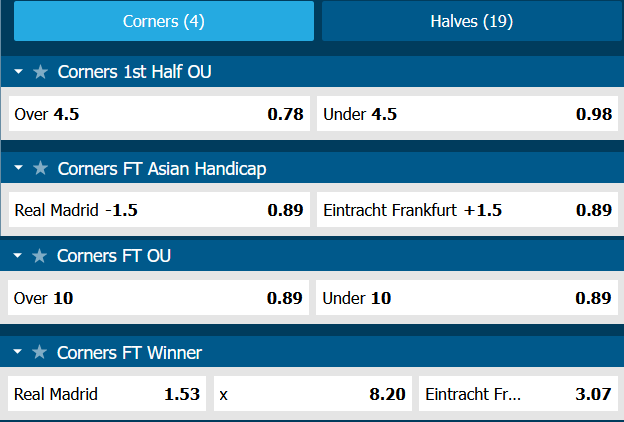624x422 pixels.
Task: Star the Corners FT Asian Handicap market
Action: [x=40, y=169]
